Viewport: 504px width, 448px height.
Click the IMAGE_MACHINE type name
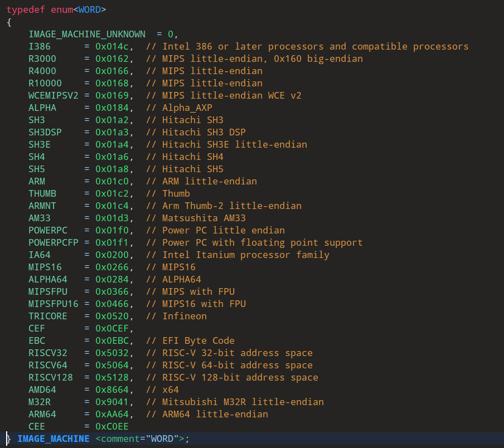[54, 439]
